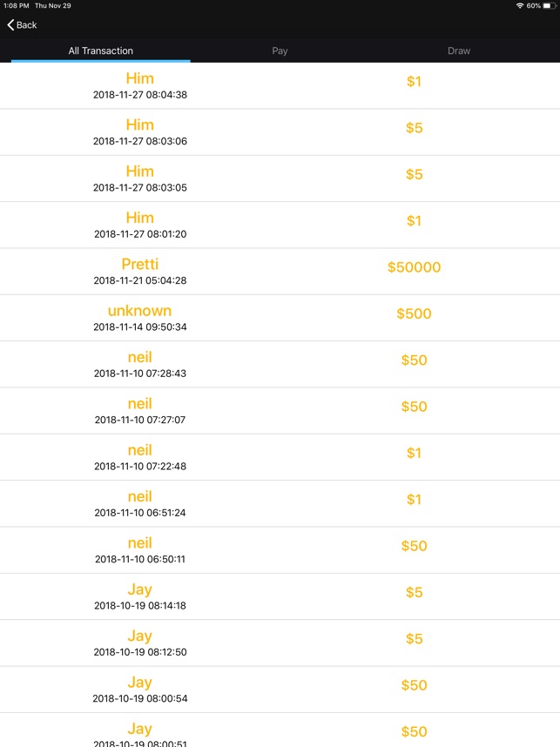
Task: Open neil $1 transaction at 07:22:48
Action: click(x=280, y=457)
